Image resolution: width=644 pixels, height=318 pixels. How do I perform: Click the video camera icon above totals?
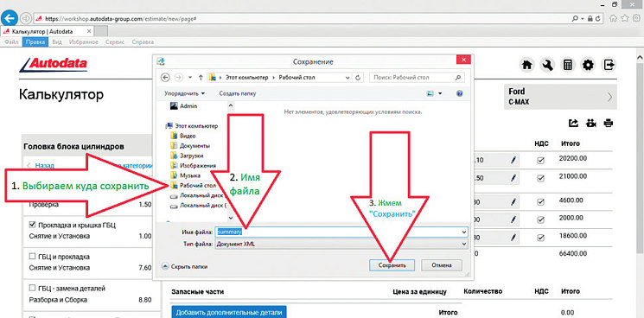pos(591,123)
